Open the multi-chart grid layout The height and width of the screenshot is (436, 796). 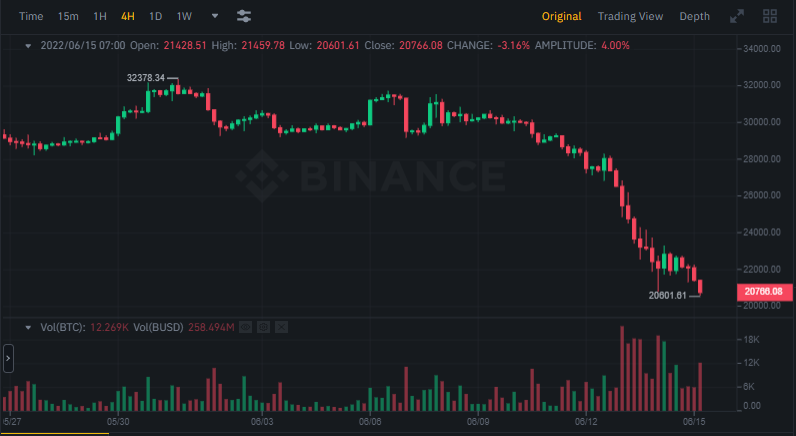tap(770, 17)
